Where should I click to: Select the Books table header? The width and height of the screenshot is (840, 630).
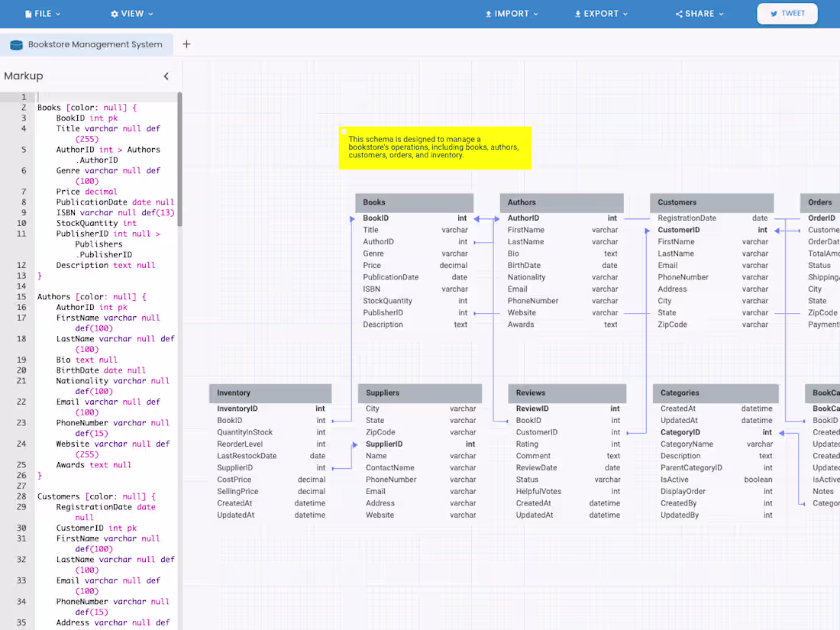[414, 202]
